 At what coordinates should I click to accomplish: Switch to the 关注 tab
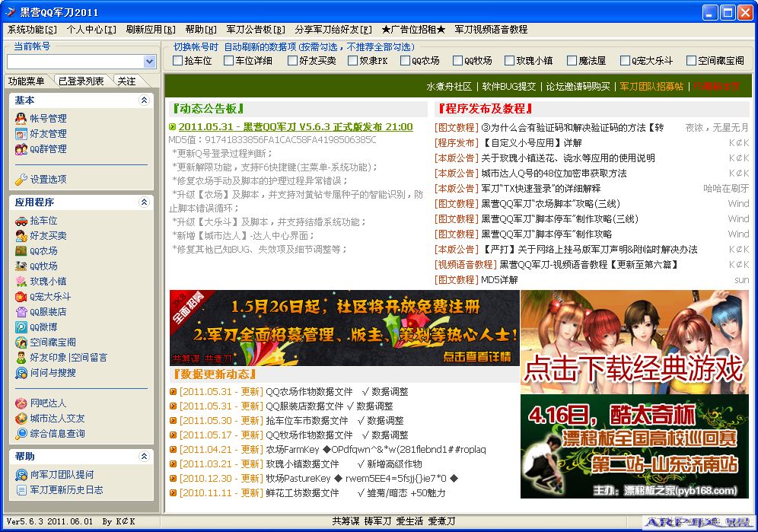coord(126,81)
